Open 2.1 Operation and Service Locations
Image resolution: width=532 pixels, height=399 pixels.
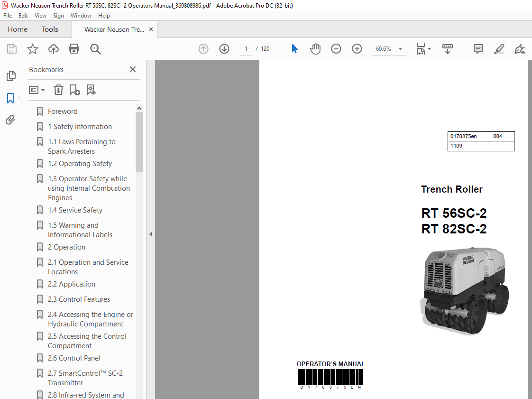(88, 267)
